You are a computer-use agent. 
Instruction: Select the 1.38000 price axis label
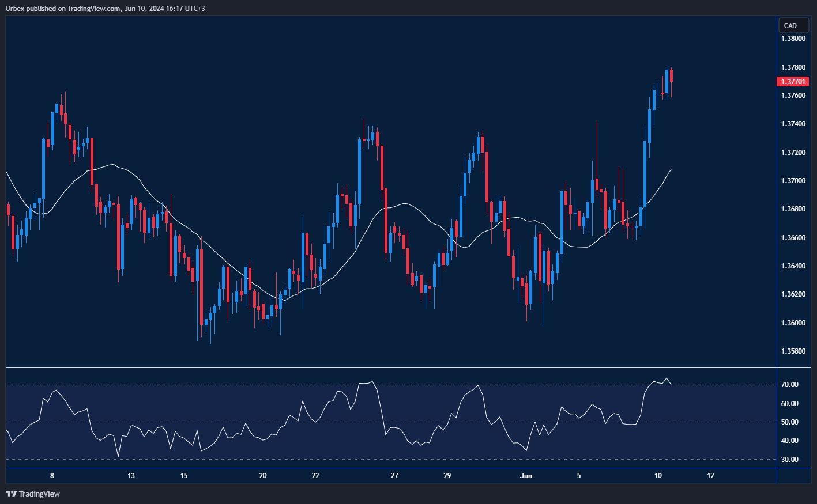[793, 39]
